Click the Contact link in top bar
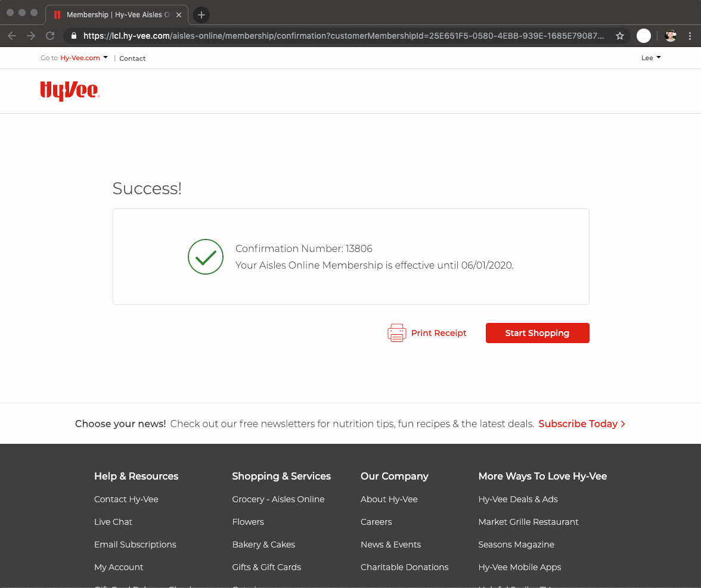701x588 pixels. 132,58
